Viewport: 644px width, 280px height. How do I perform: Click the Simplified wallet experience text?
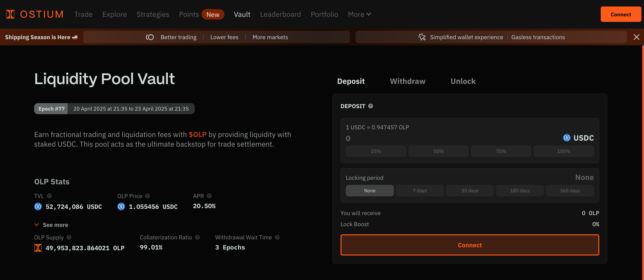pyautogui.click(x=467, y=37)
